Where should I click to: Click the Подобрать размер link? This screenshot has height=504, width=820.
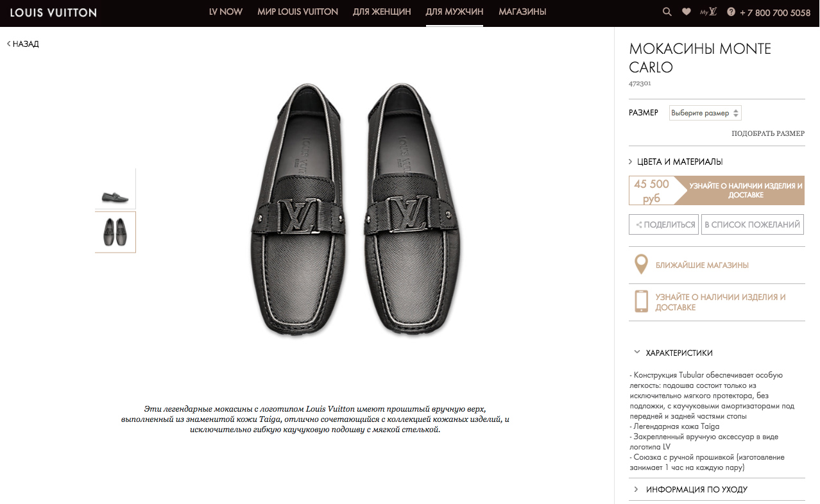[x=767, y=133]
